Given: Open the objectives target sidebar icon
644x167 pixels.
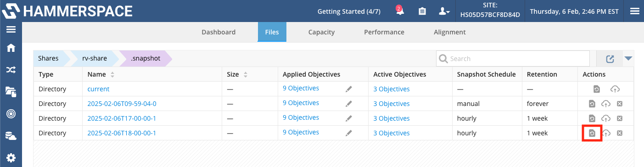Looking at the screenshot, I should click(x=11, y=113).
